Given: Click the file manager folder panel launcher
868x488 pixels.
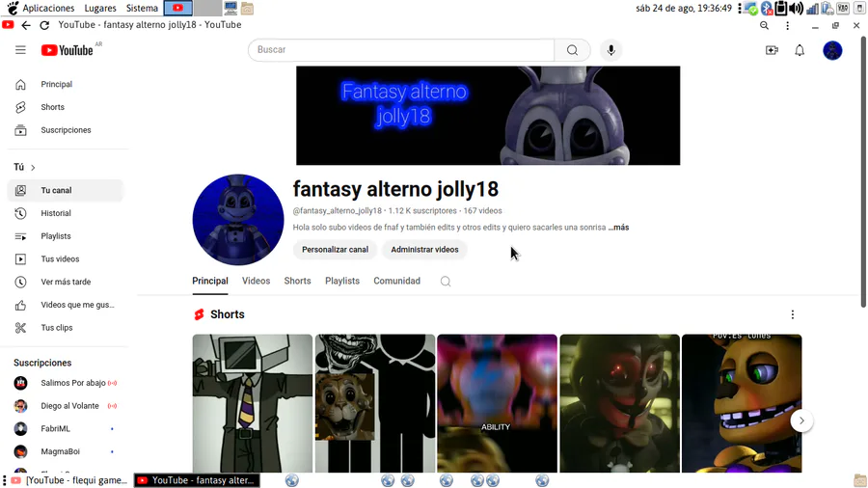Looking at the screenshot, I should pyautogui.click(x=248, y=9).
